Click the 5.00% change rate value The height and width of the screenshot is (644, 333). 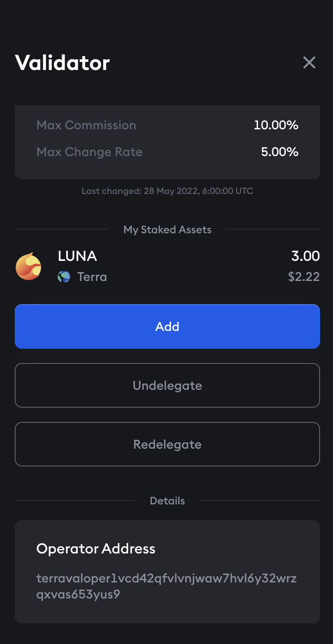(279, 152)
